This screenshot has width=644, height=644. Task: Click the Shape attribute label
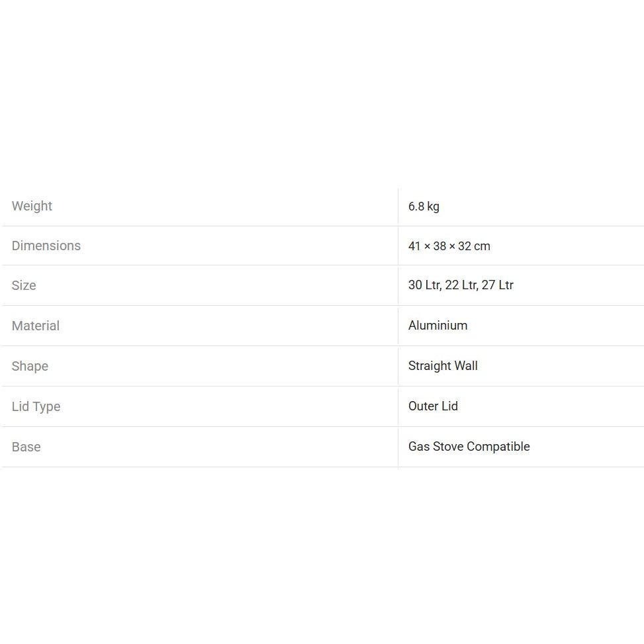[30, 366]
